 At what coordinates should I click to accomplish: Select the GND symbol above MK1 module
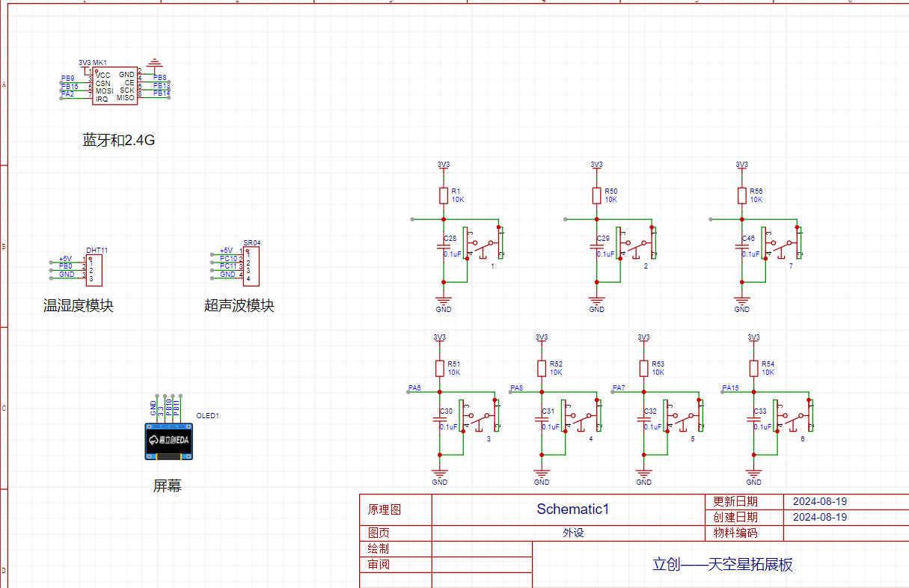(154, 62)
